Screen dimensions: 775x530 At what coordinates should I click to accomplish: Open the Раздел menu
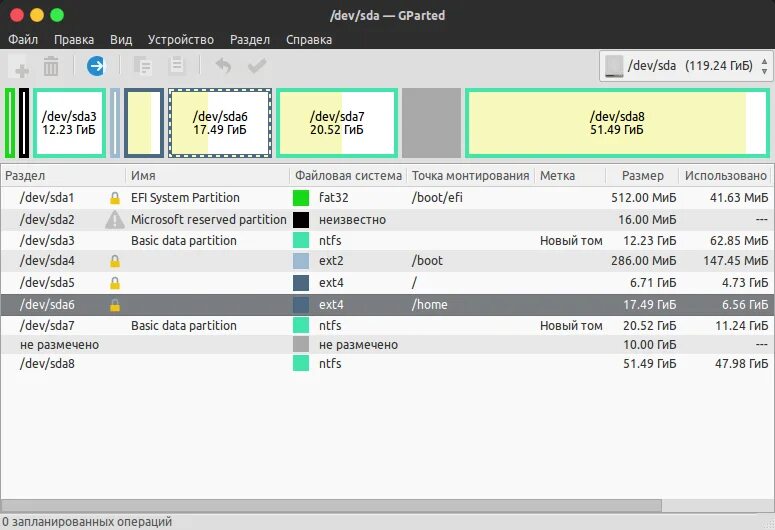[x=250, y=40]
